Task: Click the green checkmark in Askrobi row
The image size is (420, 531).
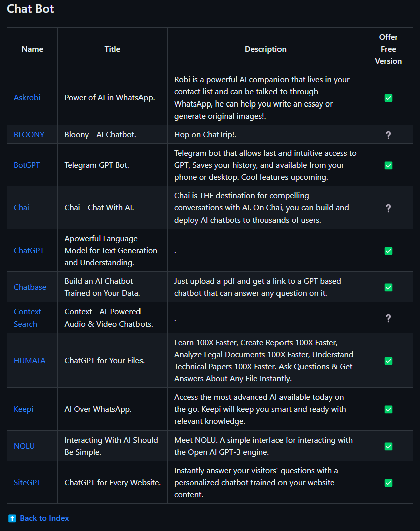Action: [388, 98]
